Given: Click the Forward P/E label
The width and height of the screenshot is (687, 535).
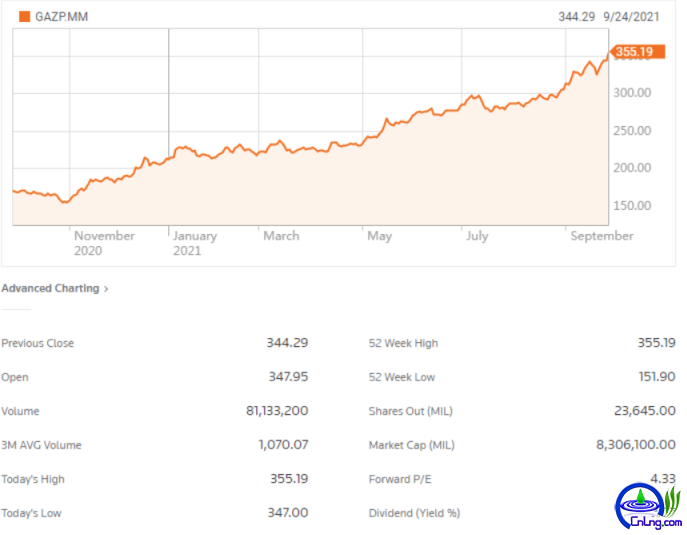Looking at the screenshot, I should (x=400, y=479).
